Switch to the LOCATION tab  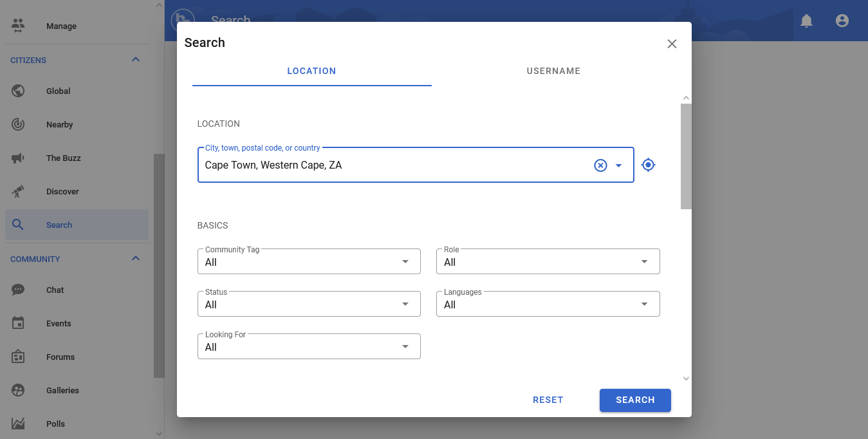coord(312,71)
